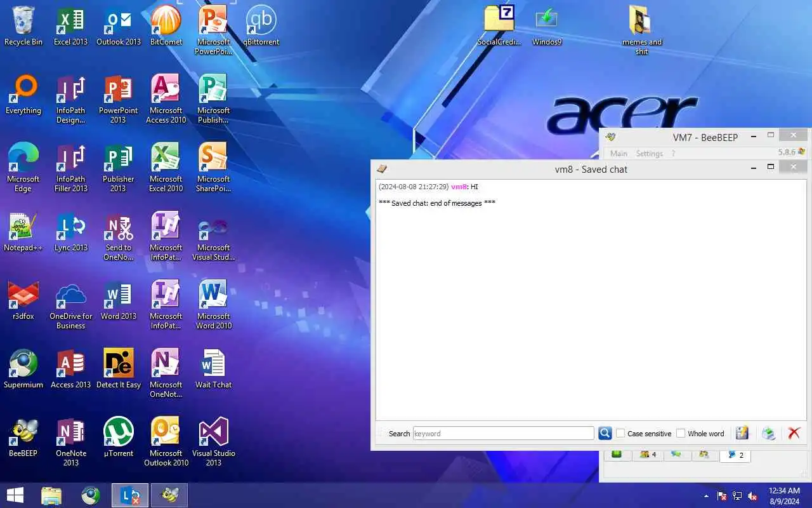The image size is (812, 508).
Task: Click the BeeBEEP taskbar button
Action: point(169,495)
